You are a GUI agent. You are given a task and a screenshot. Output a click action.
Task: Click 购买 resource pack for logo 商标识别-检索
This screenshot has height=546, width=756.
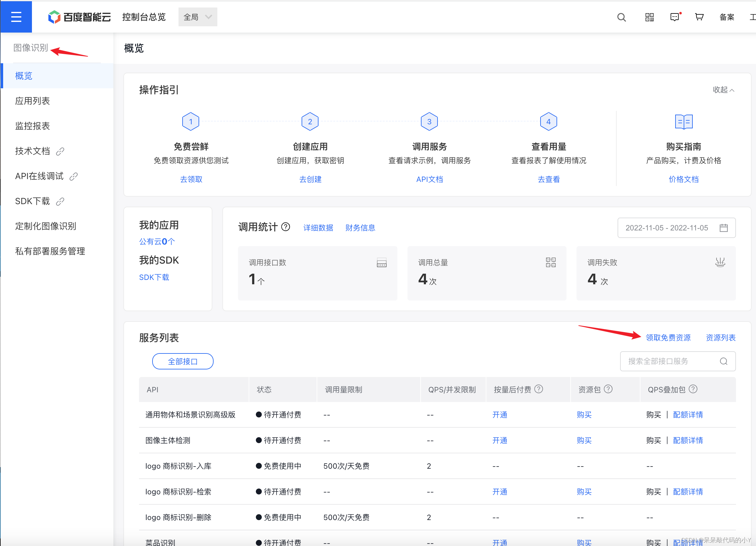point(584,492)
